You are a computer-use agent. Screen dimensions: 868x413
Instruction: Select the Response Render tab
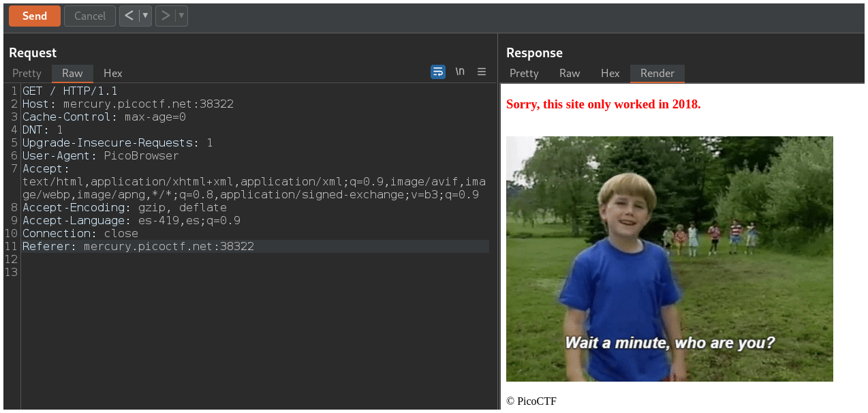tap(657, 73)
